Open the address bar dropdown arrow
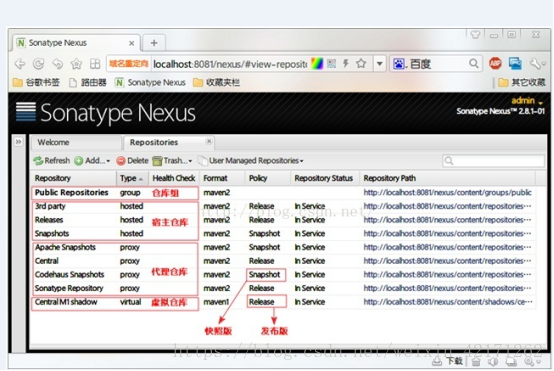 pos(379,64)
